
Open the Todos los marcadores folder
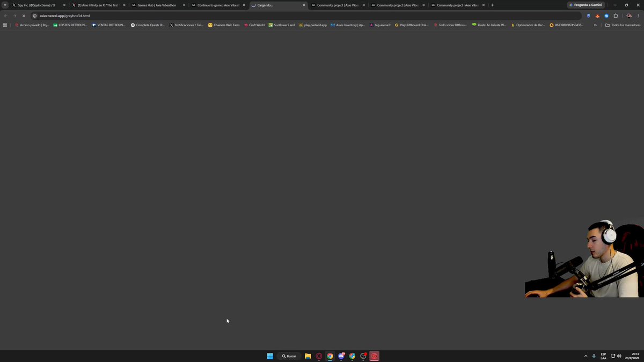tap(623, 25)
